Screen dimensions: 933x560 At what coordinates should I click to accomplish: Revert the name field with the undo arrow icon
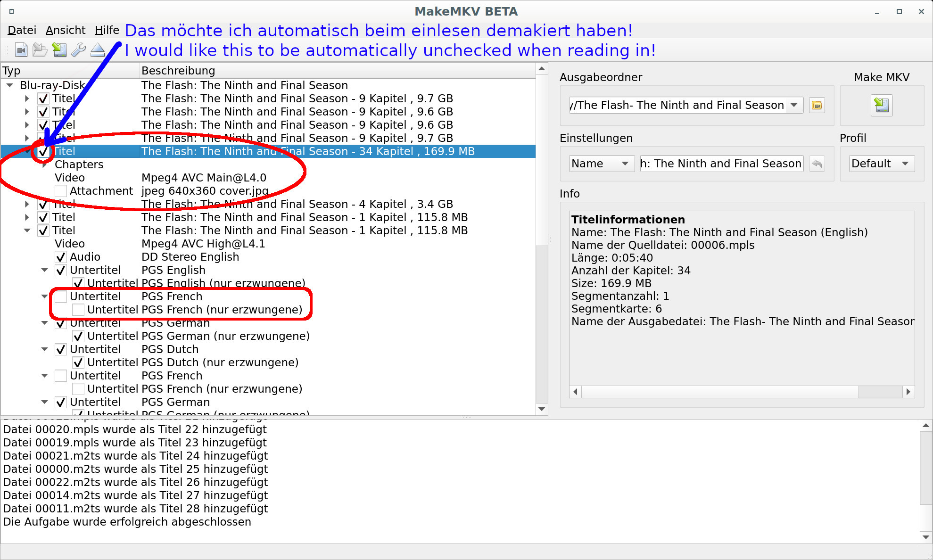coord(817,164)
